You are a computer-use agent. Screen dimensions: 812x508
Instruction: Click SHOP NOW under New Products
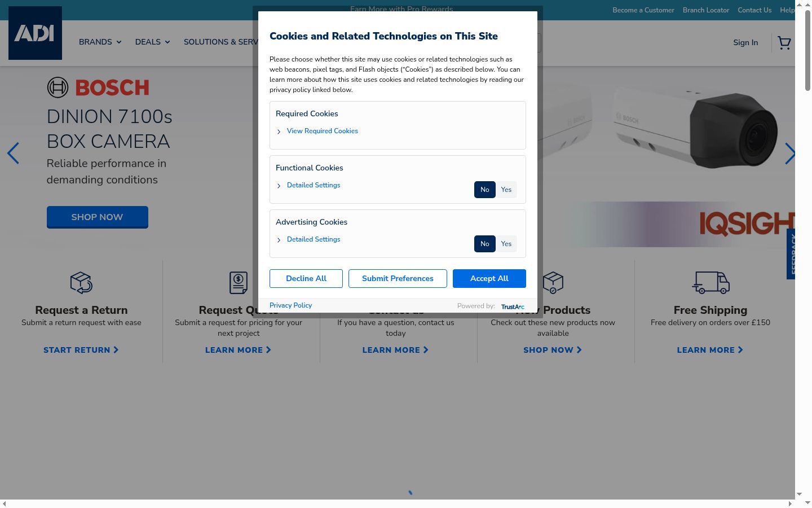click(553, 350)
